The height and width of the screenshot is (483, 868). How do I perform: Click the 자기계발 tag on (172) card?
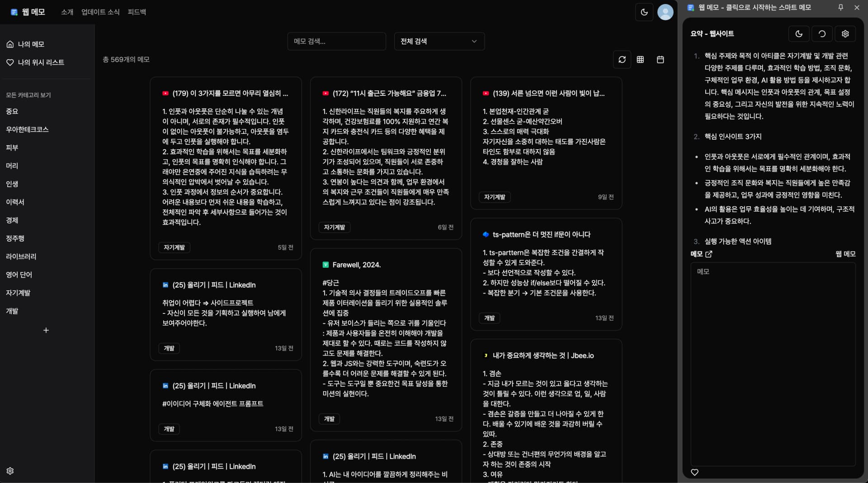tap(334, 227)
